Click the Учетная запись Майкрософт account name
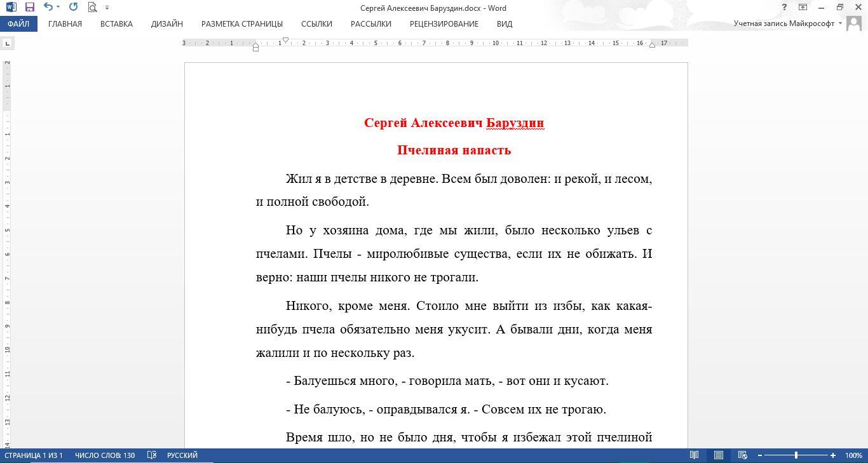This screenshot has height=463, width=868. coord(784,23)
